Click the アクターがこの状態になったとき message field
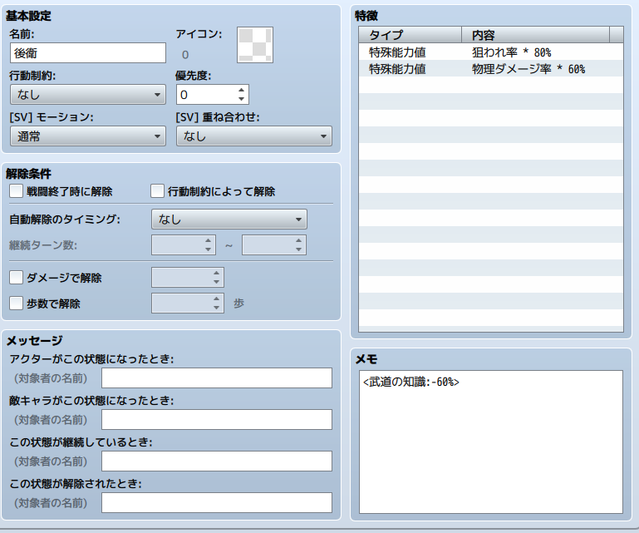This screenshot has height=533, width=639. [217, 378]
